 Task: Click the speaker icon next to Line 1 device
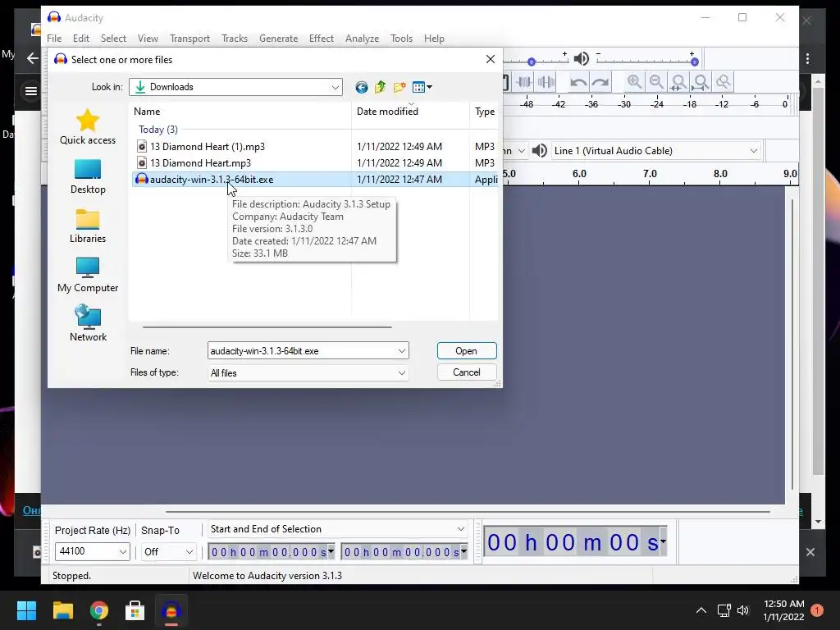point(540,151)
